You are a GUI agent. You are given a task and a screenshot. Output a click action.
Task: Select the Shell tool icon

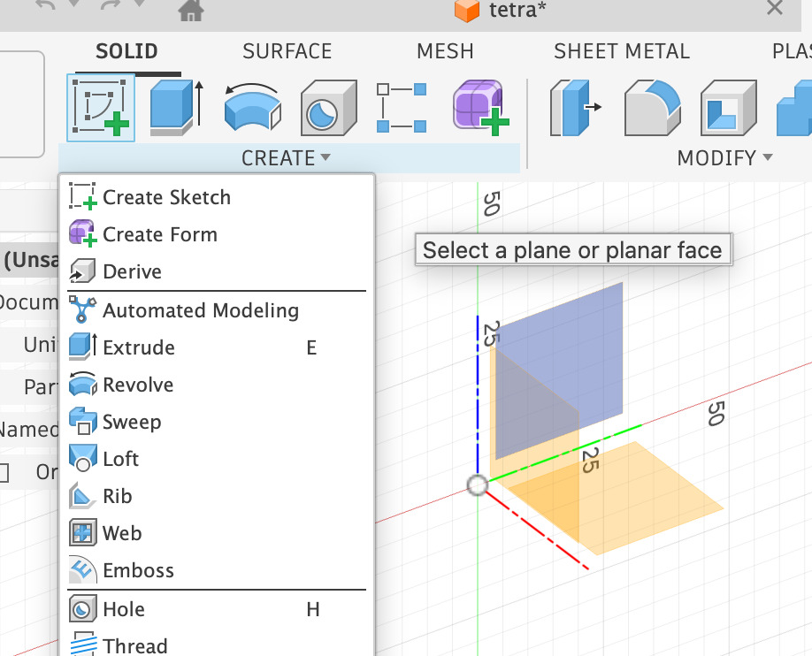pyautogui.click(x=729, y=108)
